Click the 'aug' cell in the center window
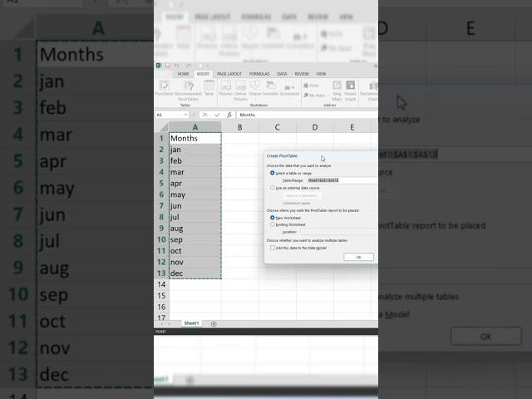Screen dimensions: 532x399 coord(195,229)
